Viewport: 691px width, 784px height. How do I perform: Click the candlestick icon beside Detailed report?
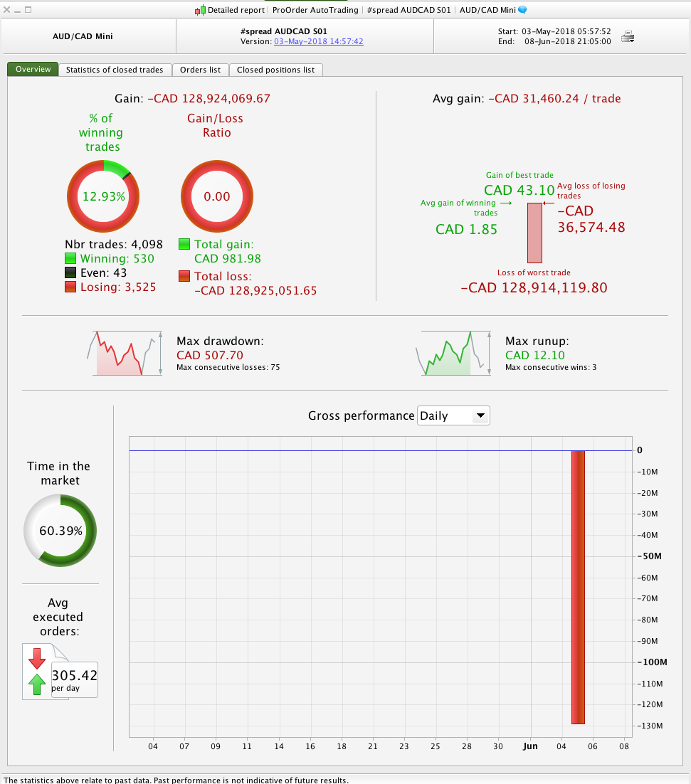(200, 10)
